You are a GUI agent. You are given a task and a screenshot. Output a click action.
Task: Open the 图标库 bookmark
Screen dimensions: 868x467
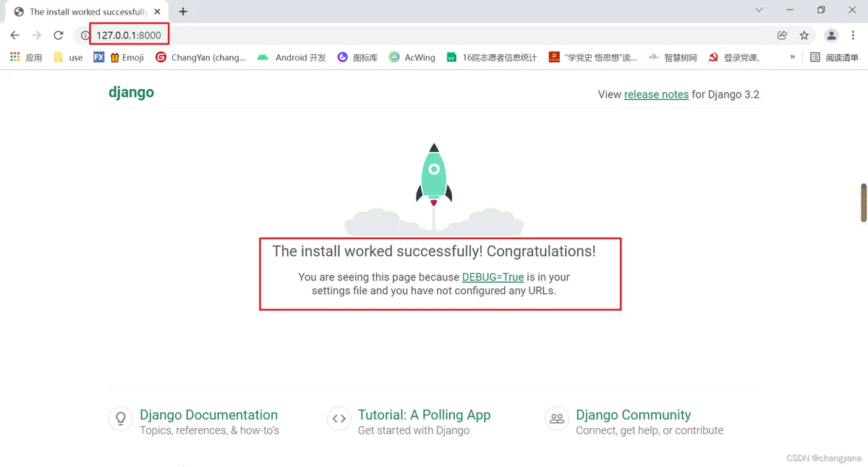pos(357,57)
